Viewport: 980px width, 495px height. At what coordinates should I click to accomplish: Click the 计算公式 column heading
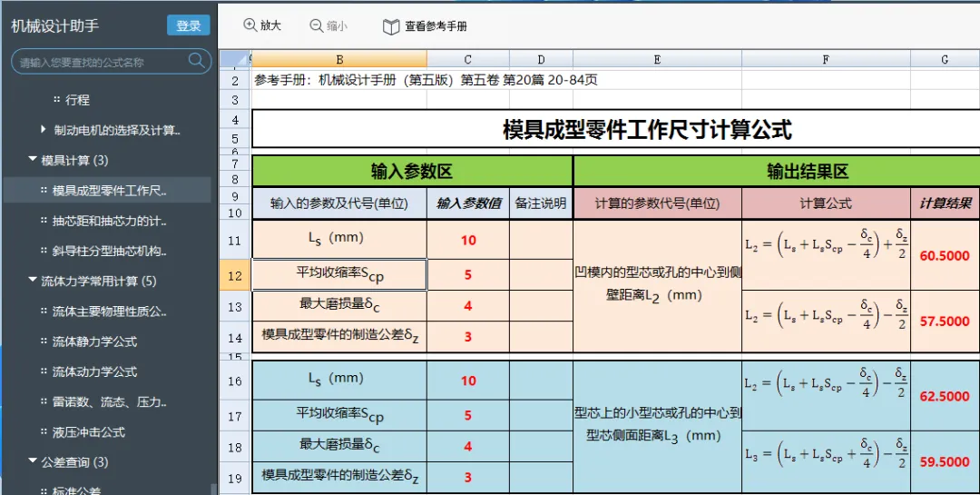coord(827,203)
